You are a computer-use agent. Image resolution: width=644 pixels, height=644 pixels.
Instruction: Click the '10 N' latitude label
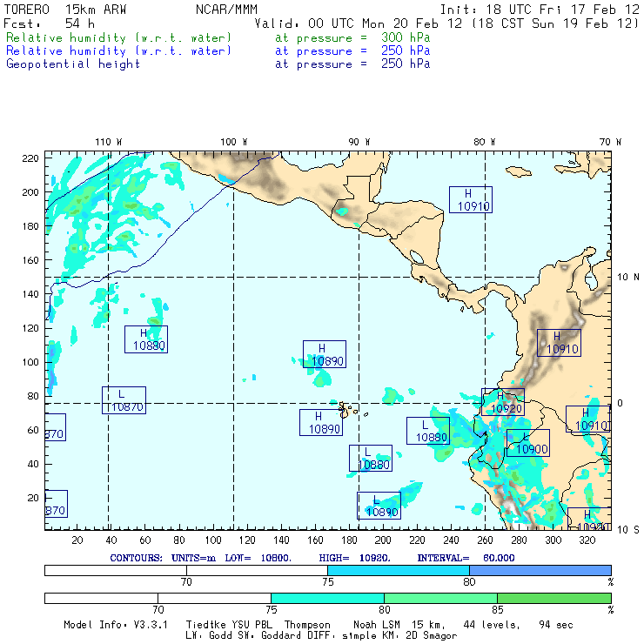pyautogui.click(x=628, y=278)
